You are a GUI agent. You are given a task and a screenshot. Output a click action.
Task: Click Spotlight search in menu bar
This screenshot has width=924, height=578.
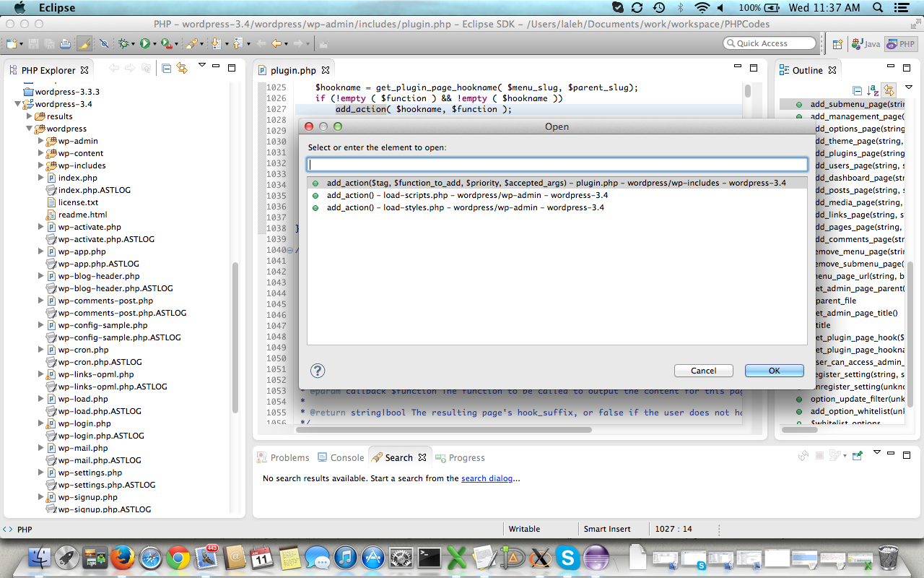877,8
